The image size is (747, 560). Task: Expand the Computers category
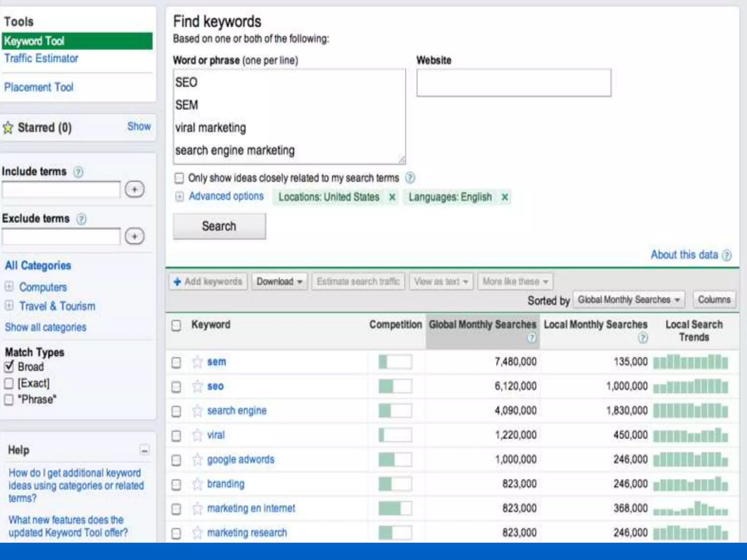(9, 287)
